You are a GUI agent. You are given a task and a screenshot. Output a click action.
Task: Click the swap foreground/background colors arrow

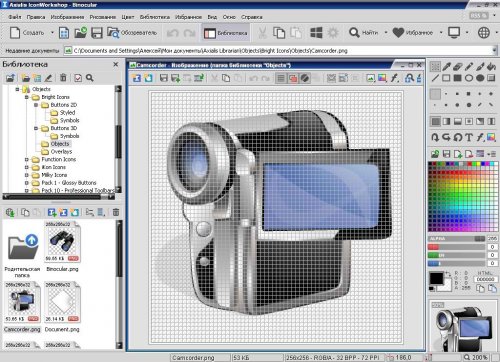pyautogui.click(x=449, y=274)
